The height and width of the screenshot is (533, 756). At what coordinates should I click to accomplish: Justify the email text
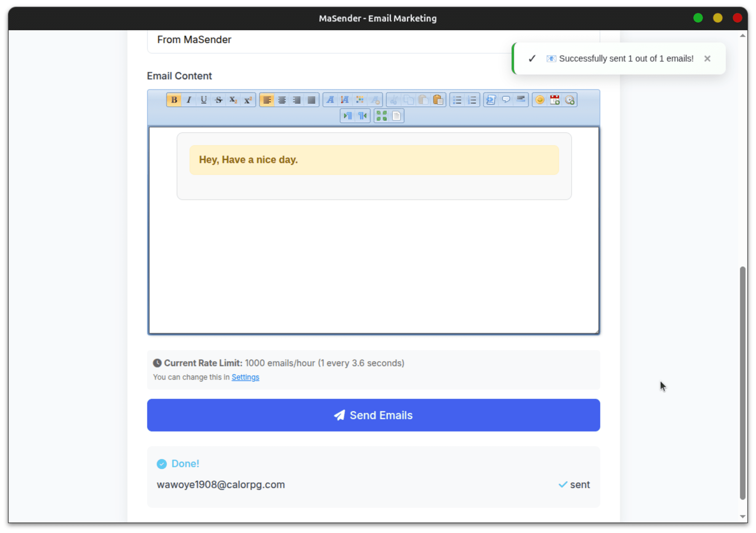coord(312,100)
